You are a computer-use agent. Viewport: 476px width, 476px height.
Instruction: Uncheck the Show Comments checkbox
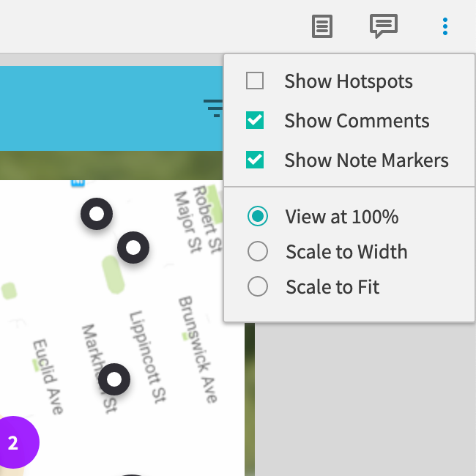pos(255,120)
